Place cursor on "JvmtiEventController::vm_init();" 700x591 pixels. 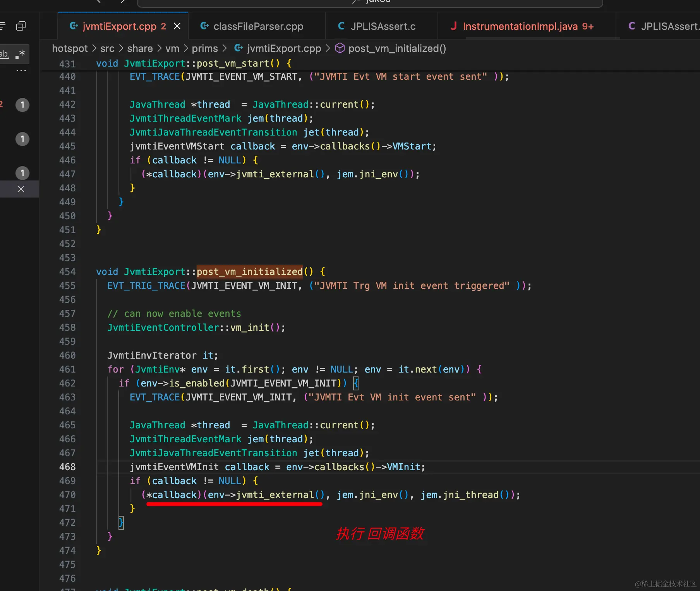196,327
